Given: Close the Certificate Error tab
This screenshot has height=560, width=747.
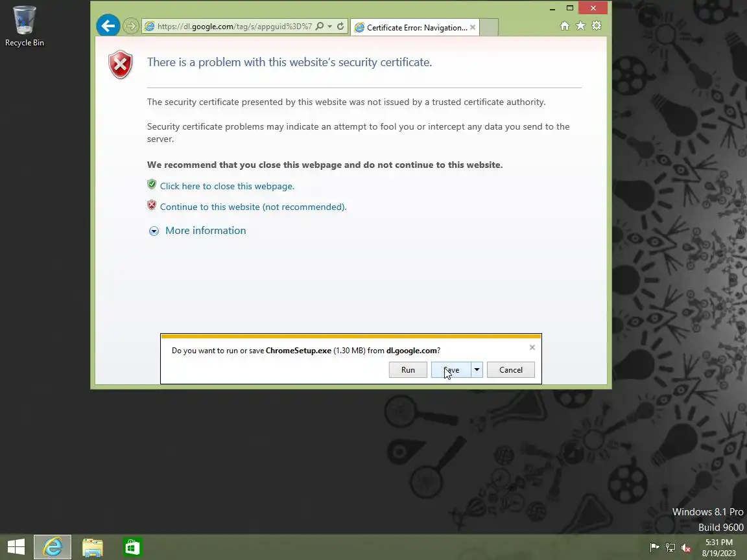Looking at the screenshot, I should coord(473,27).
